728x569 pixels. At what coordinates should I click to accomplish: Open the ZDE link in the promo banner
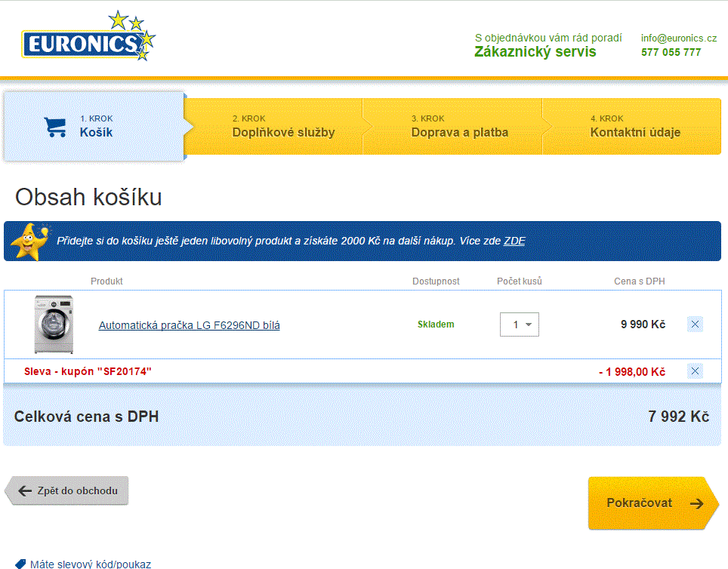[514, 241]
